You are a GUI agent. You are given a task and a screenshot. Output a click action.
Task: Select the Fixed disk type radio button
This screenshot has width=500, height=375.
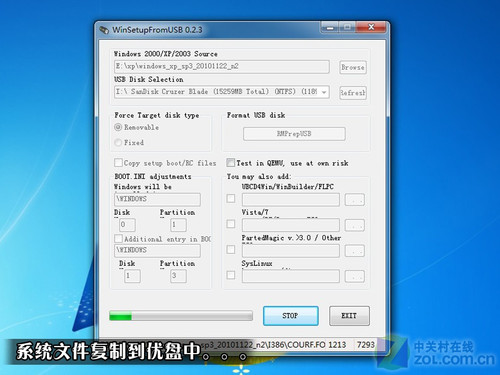[x=118, y=142]
